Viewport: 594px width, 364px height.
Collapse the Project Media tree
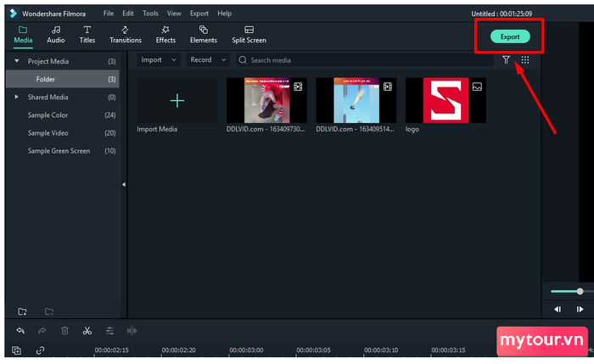click(x=17, y=61)
